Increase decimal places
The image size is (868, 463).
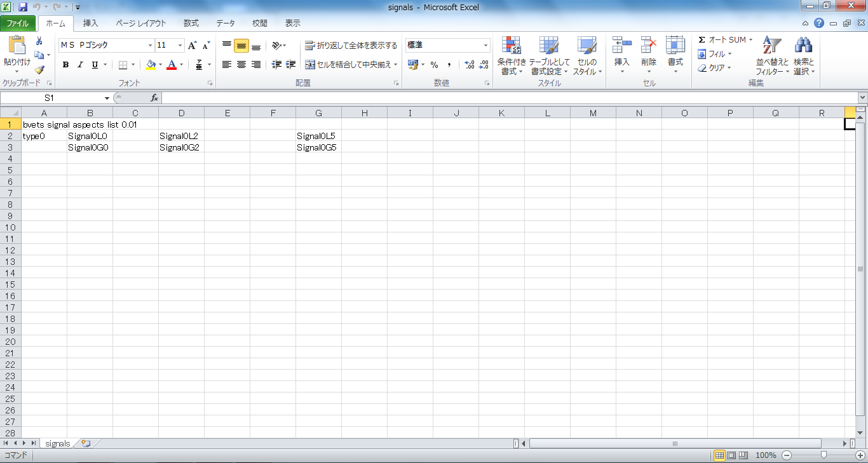(x=470, y=65)
